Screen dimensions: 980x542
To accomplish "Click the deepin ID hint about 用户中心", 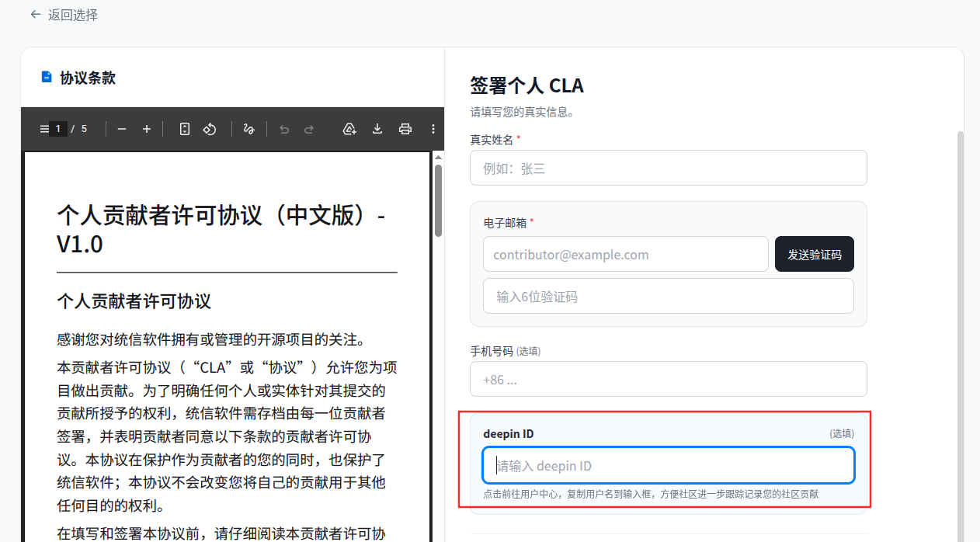I will (651, 494).
